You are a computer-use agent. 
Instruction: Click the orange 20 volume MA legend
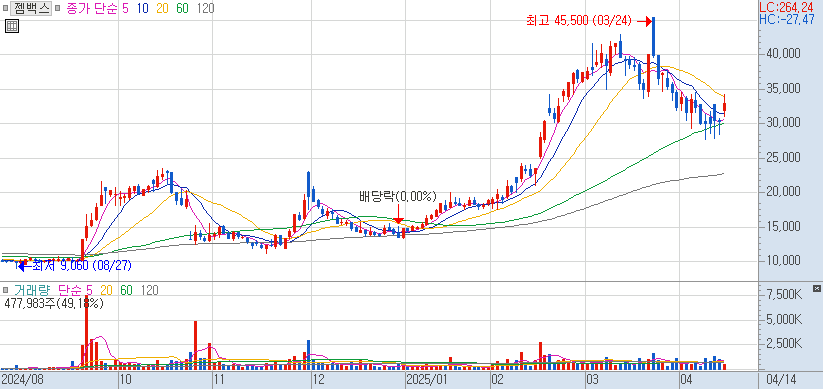(107, 290)
